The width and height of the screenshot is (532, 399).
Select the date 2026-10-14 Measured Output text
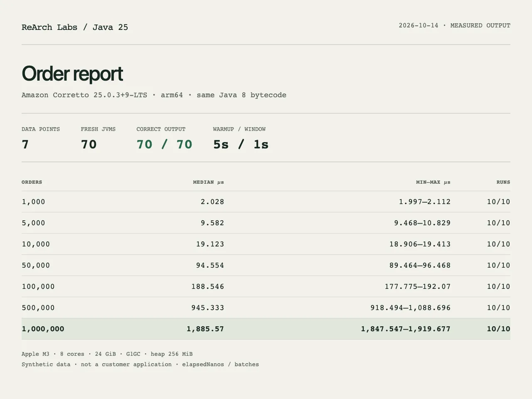pyautogui.click(x=455, y=25)
